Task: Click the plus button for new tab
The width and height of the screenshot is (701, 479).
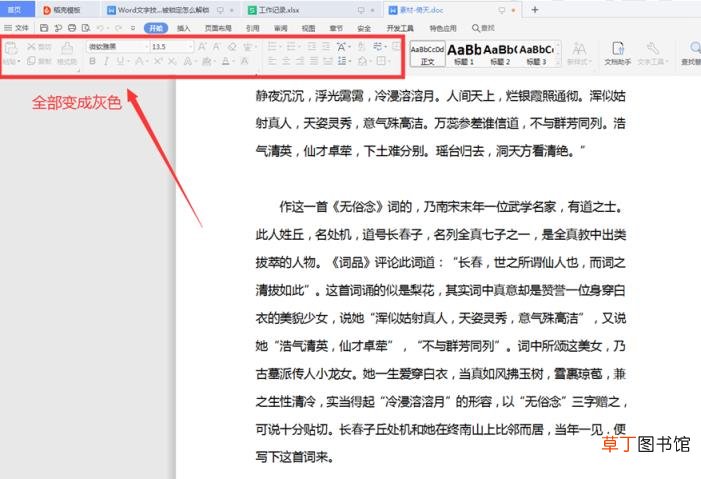Action: point(535,9)
